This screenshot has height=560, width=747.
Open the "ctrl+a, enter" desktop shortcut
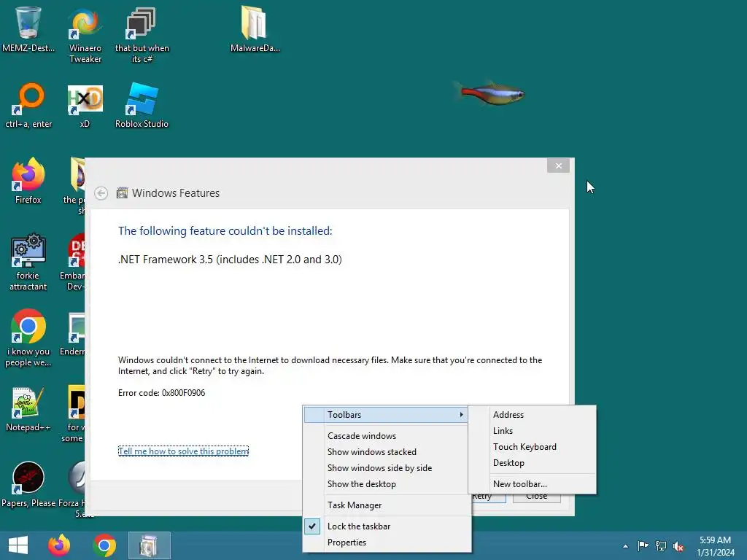coord(28,105)
